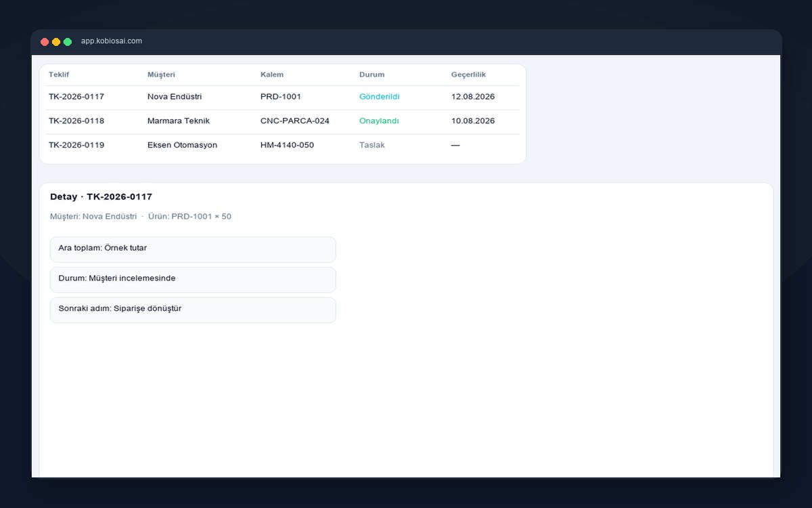Close the window with the red button
Screen dimensions: 812x508
click(x=45, y=42)
